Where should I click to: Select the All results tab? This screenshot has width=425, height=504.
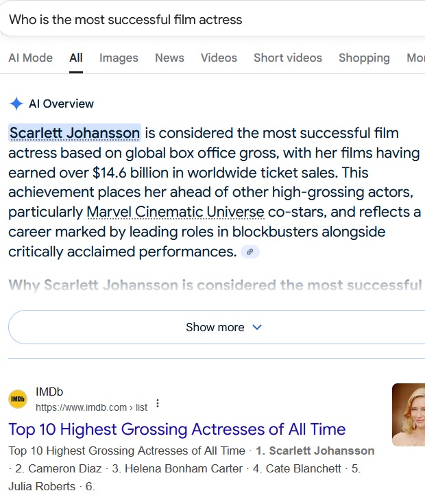coord(76,58)
